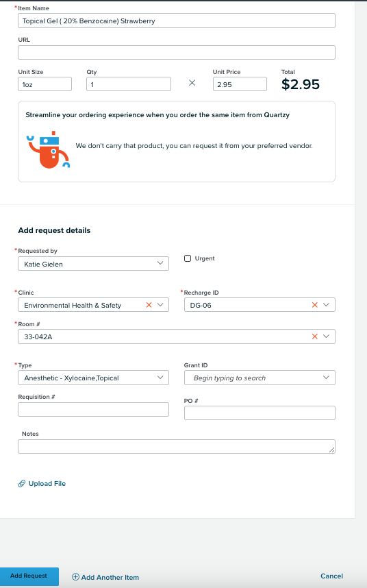Check the Urgent checkbox

pyautogui.click(x=188, y=258)
